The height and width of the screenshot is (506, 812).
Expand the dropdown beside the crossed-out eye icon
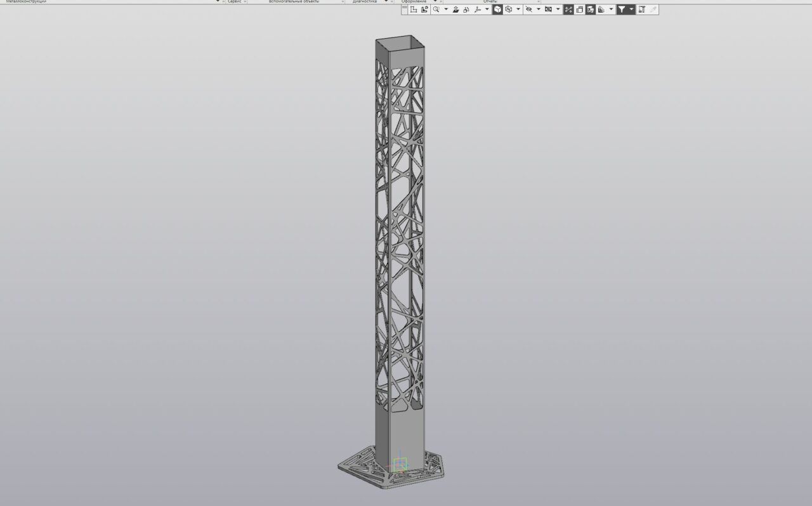click(x=539, y=10)
